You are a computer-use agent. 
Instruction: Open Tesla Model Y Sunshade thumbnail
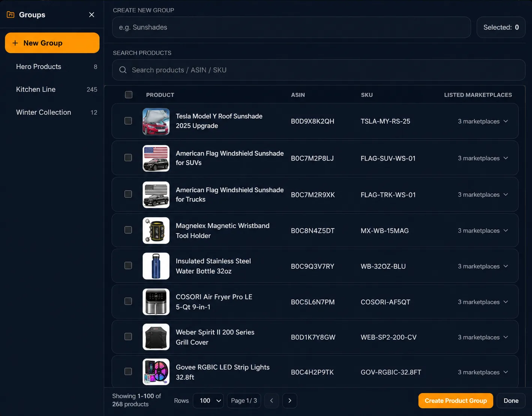156,121
